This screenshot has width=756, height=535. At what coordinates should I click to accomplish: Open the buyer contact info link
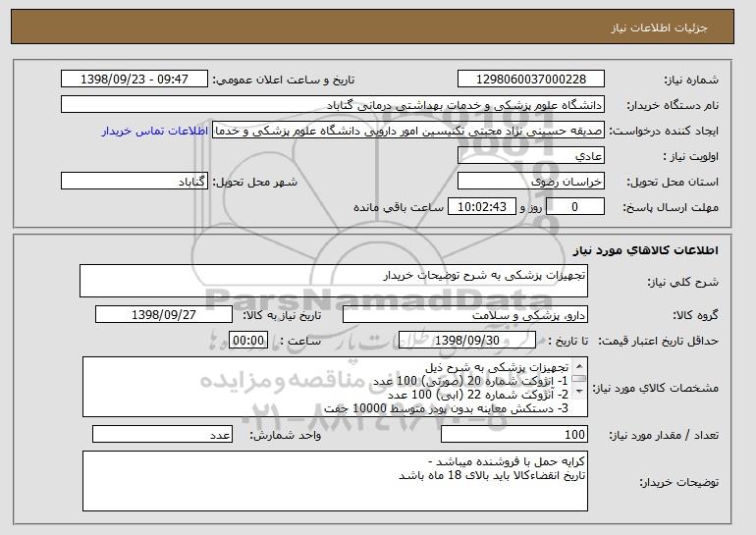point(155,132)
